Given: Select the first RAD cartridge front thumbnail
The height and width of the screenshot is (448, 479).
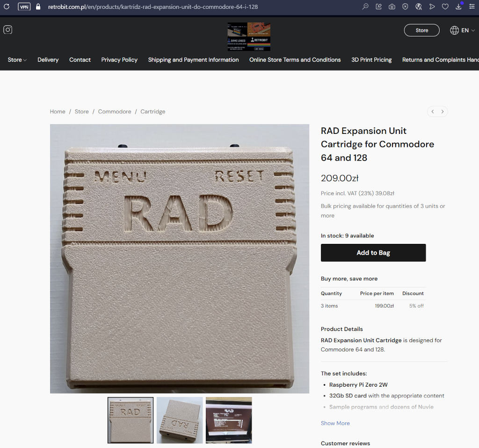Looking at the screenshot, I should click(131, 420).
